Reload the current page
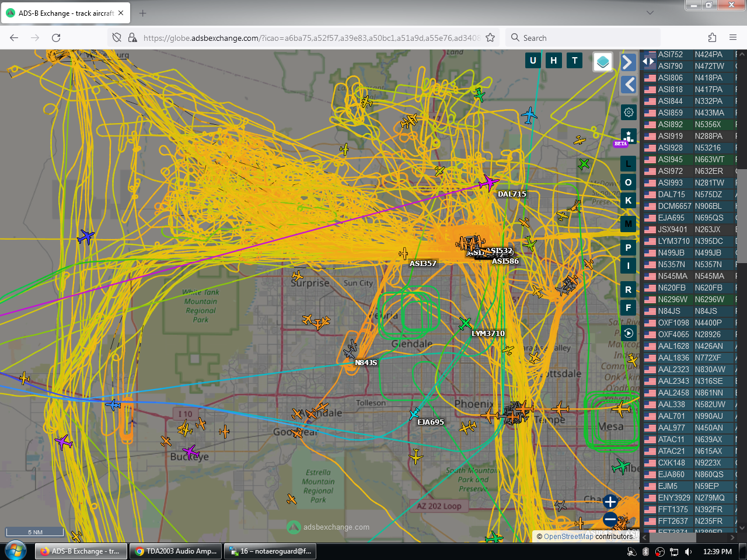 click(56, 38)
